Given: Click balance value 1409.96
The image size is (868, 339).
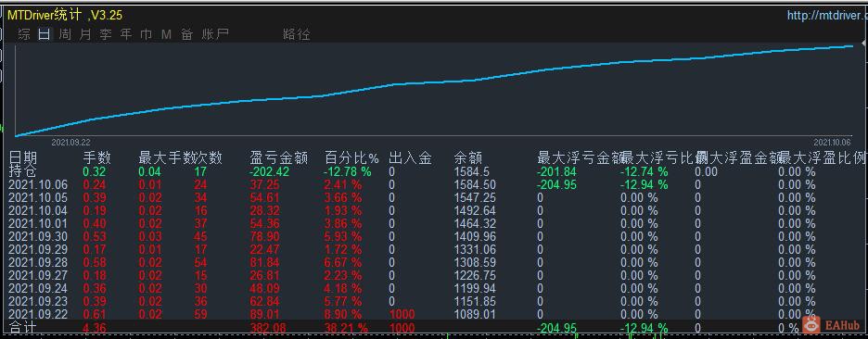Looking at the screenshot, I should [475, 237].
